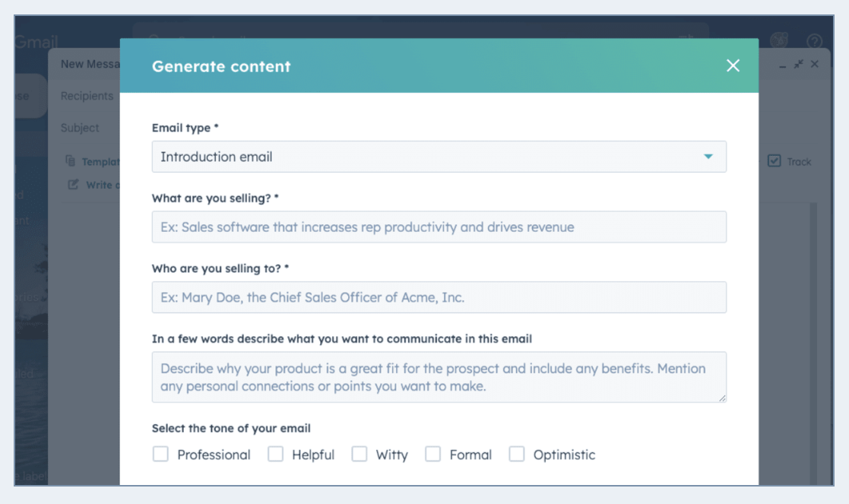
Task: Click the HubSpot icon beside the help icon
Action: point(779,41)
